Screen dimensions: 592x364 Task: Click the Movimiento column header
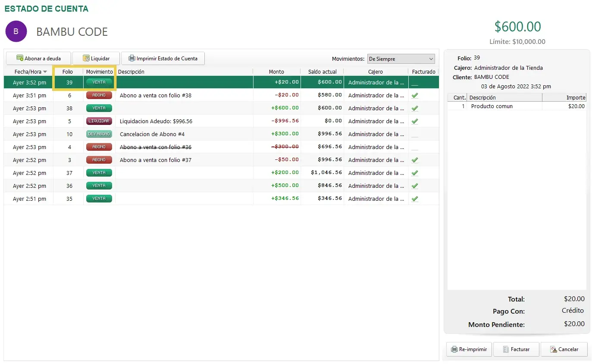[x=99, y=72]
